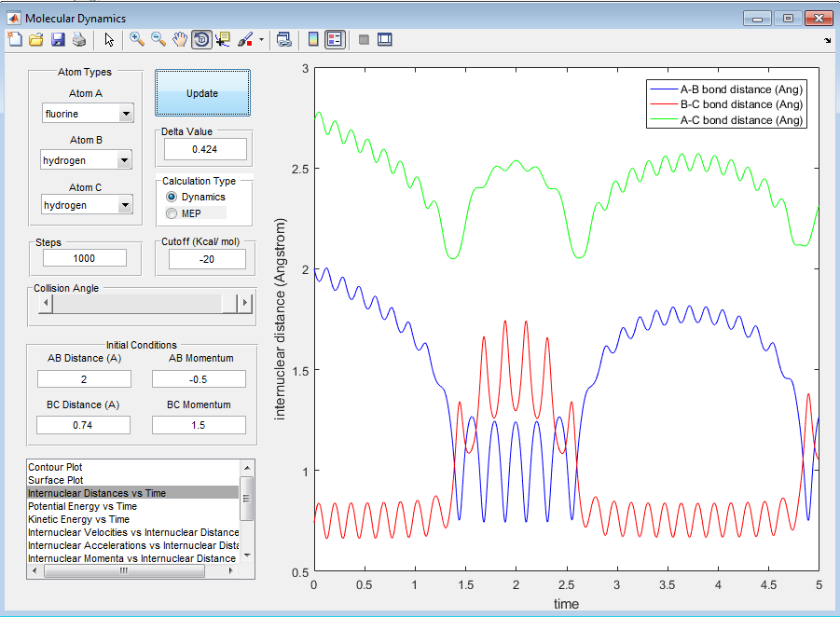This screenshot has height=617, width=840.
Task: Click the Steps input field
Action: coord(84,258)
